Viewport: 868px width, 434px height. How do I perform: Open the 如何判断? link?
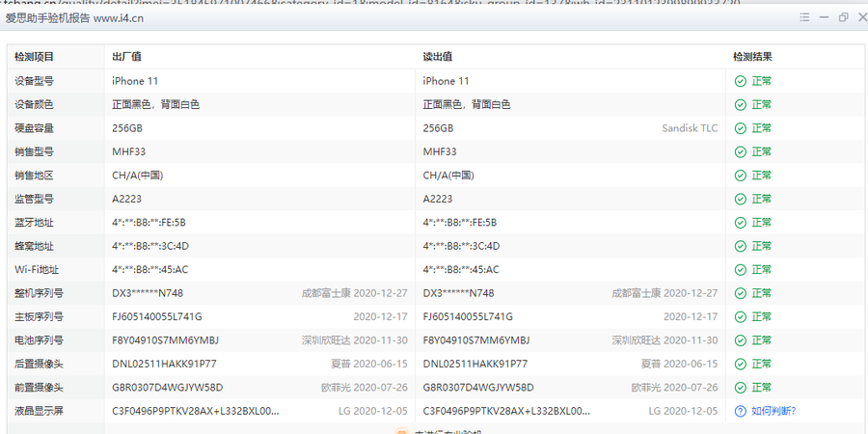click(773, 411)
